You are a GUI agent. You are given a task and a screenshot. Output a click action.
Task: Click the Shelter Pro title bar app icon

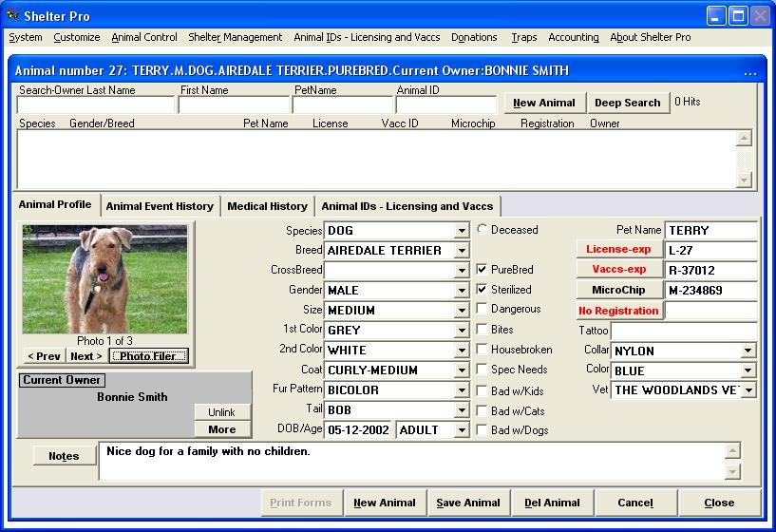(13, 15)
